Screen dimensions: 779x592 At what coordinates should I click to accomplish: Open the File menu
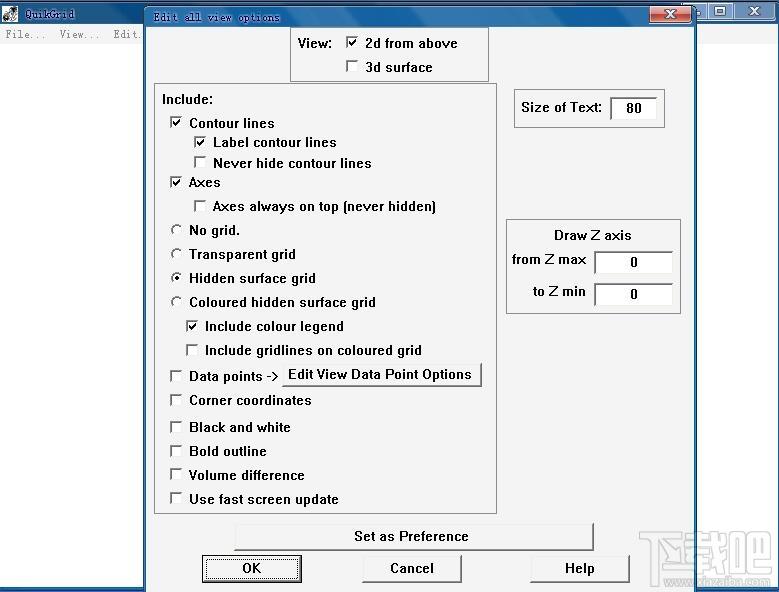25,34
